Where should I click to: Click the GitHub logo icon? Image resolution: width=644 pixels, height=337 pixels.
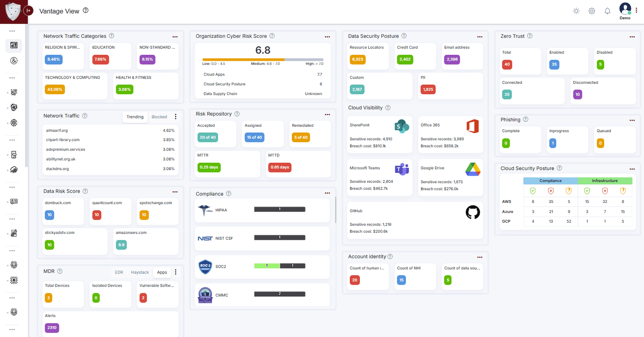point(473,212)
